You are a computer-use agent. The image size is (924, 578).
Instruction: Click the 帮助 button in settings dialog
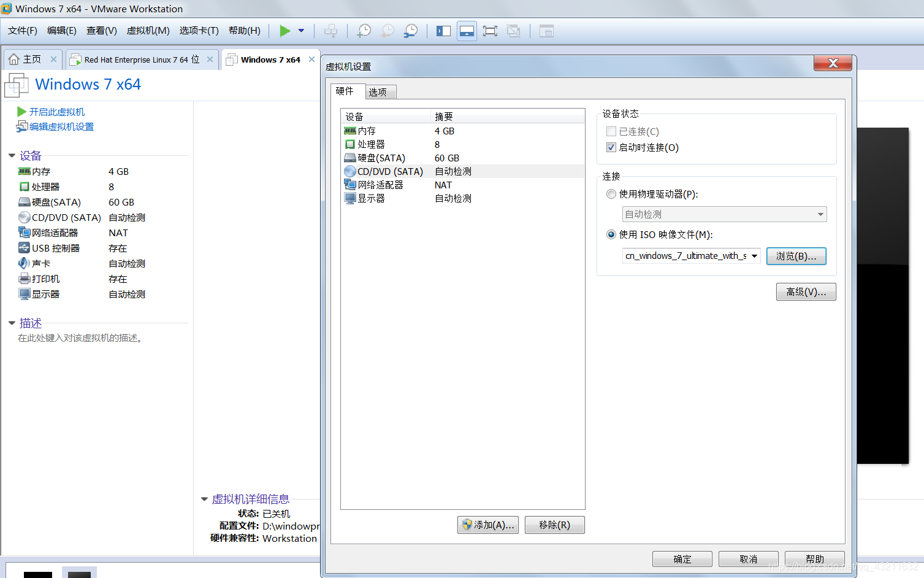point(814,559)
